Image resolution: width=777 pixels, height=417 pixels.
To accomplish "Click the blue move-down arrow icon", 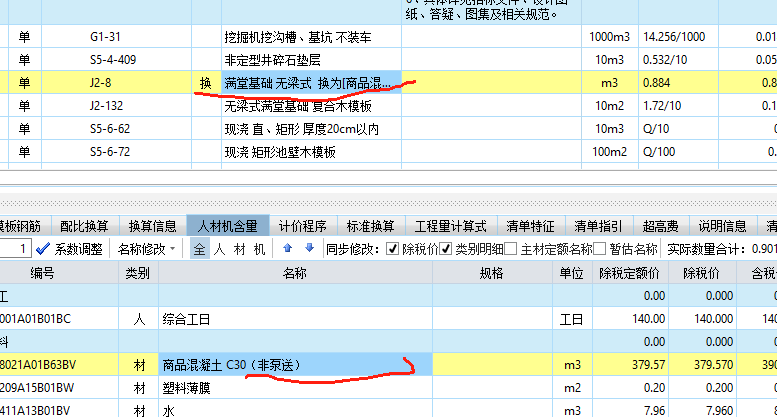I will (309, 248).
